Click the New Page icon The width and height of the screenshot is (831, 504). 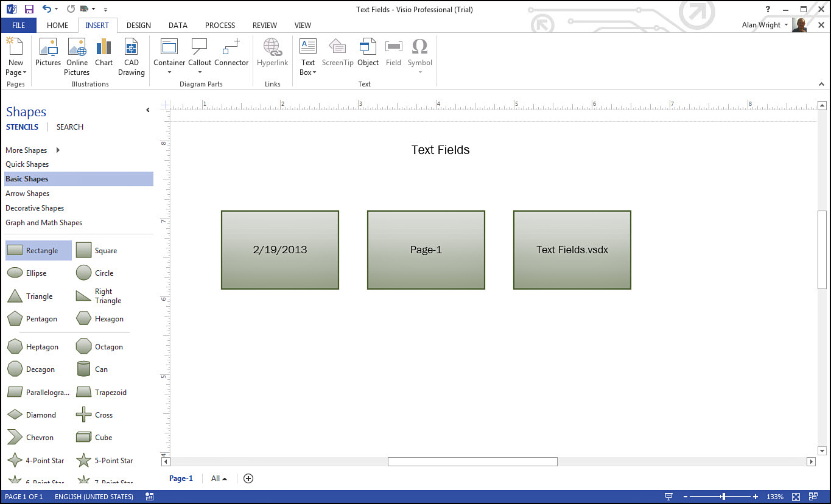point(15,47)
